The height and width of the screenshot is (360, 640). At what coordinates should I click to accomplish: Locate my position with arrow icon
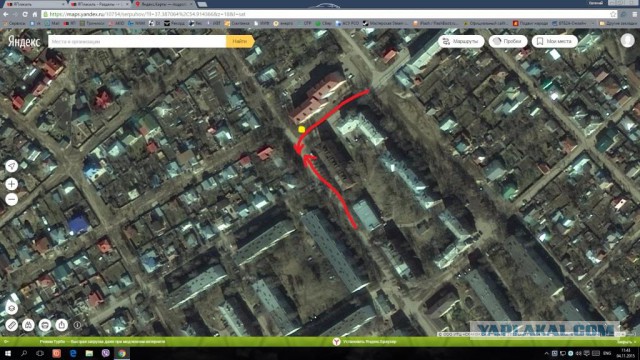coord(11,166)
